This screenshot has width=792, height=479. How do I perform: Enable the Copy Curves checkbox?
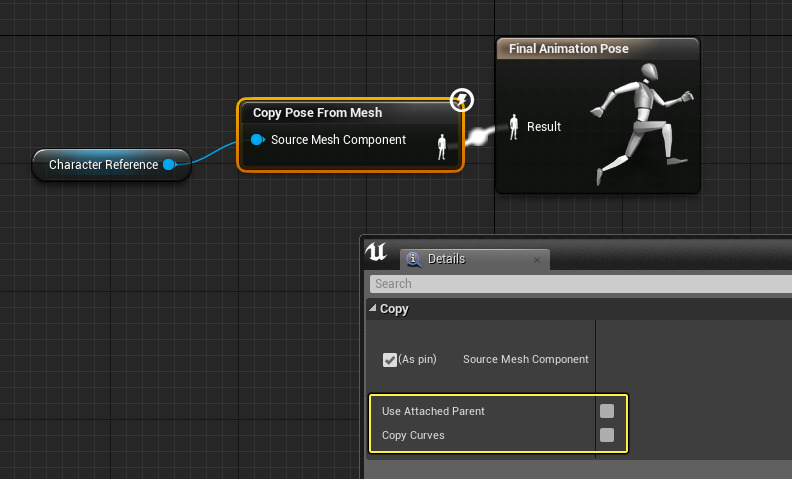click(607, 435)
